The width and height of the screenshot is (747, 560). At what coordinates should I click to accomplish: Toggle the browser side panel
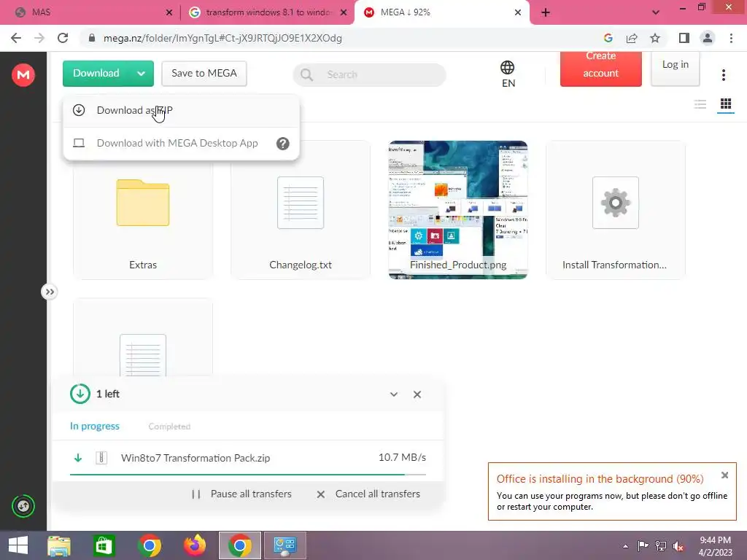coord(684,38)
